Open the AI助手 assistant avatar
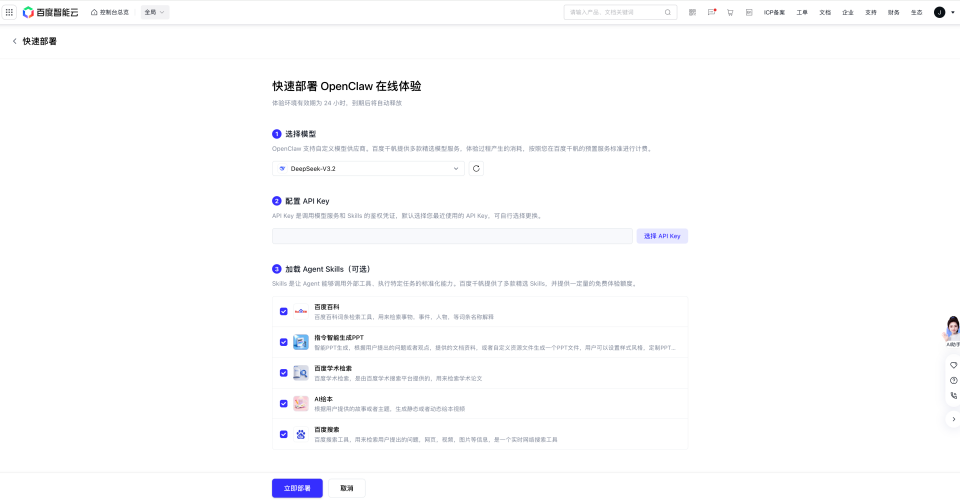The width and height of the screenshot is (960, 500). (952, 329)
